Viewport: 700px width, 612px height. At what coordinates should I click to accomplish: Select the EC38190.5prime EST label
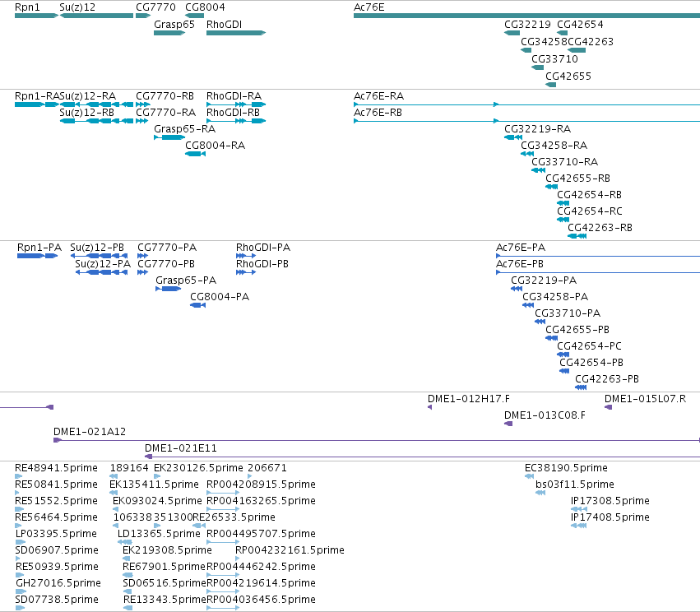pos(566,468)
